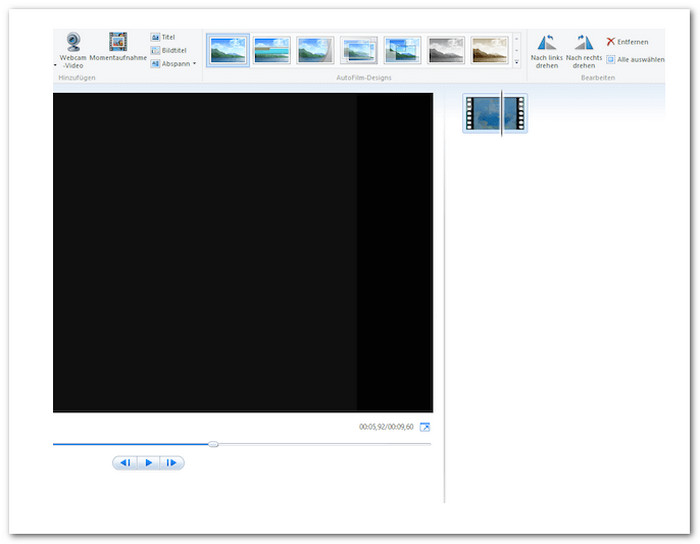Screen dimensions: 700x544
Task: Play the video preview
Action: 149,463
